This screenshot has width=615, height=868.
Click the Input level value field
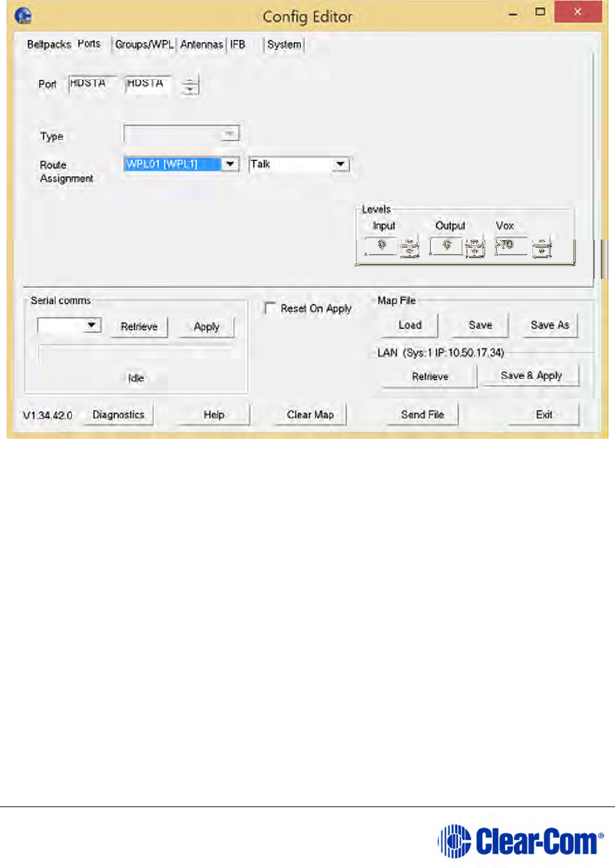(381, 247)
